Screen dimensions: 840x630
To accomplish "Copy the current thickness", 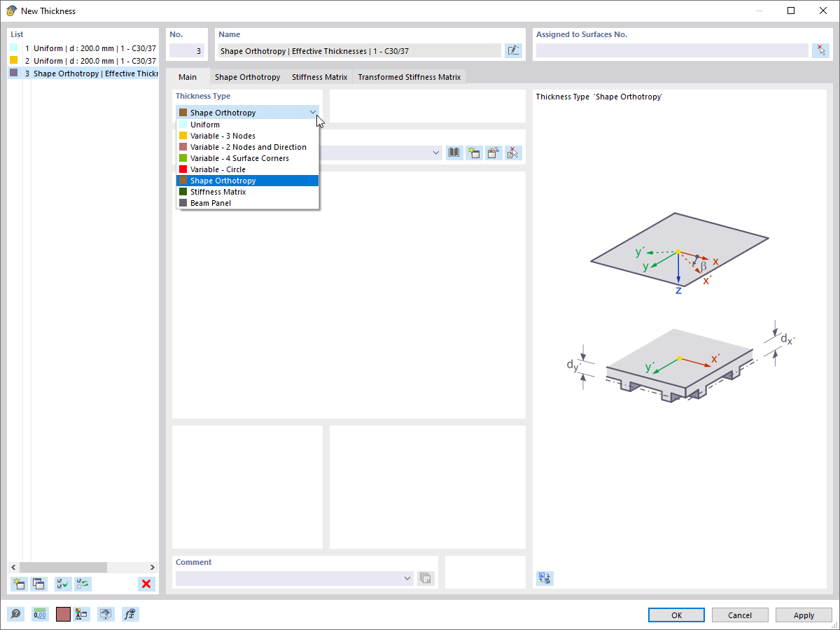I will [39, 584].
